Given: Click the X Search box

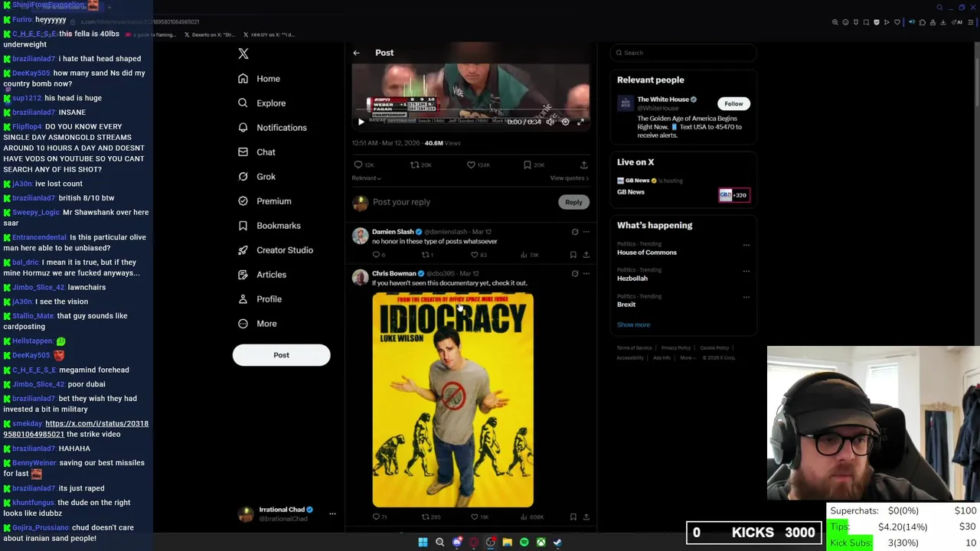Looking at the screenshot, I should click(x=683, y=53).
